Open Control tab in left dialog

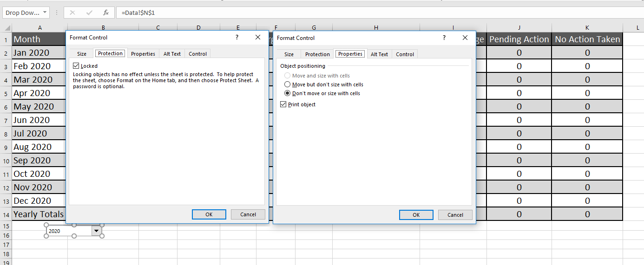197,54
